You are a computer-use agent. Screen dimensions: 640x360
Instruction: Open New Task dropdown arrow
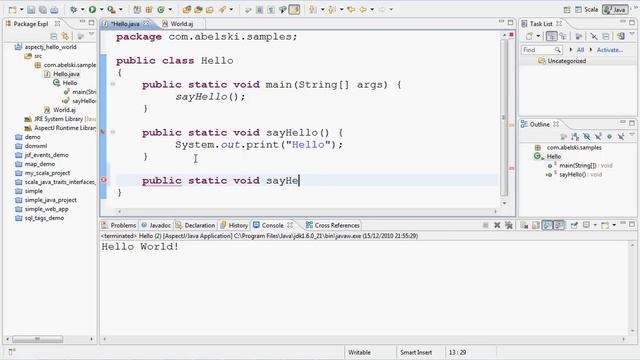click(x=538, y=36)
